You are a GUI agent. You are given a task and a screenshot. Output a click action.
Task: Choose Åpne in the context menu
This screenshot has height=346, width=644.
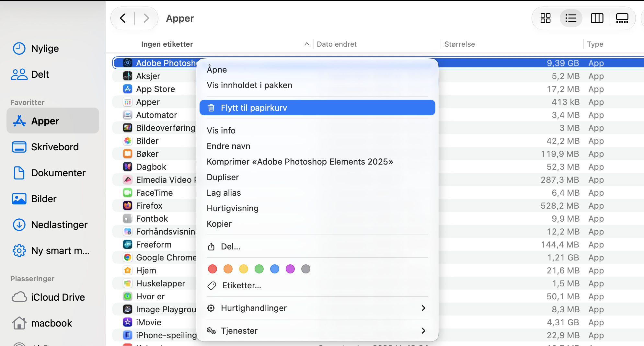(317, 70)
